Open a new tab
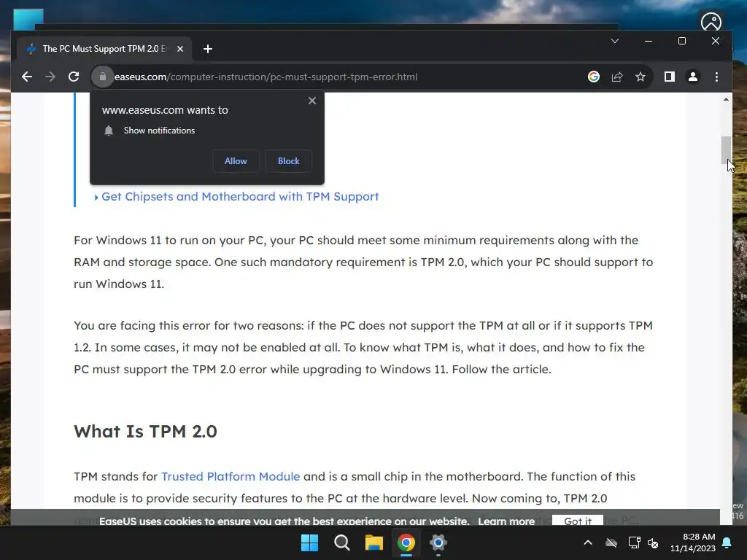 [x=208, y=49]
